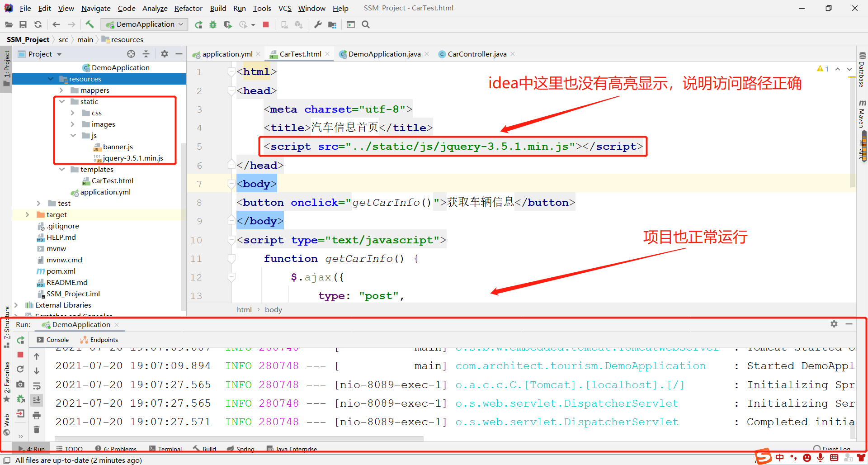The height and width of the screenshot is (465, 868).
Task: Go to next highlighted error arrow
Action: point(849,69)
